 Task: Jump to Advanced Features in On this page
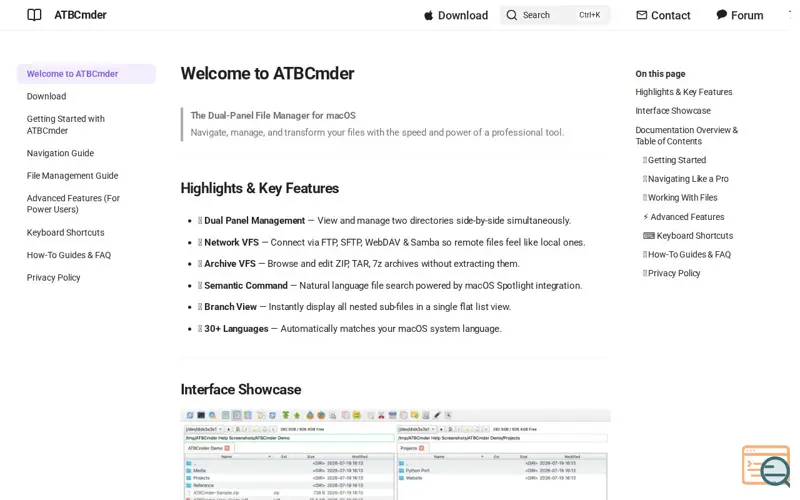pyautogui.click(x=684, y=217)
